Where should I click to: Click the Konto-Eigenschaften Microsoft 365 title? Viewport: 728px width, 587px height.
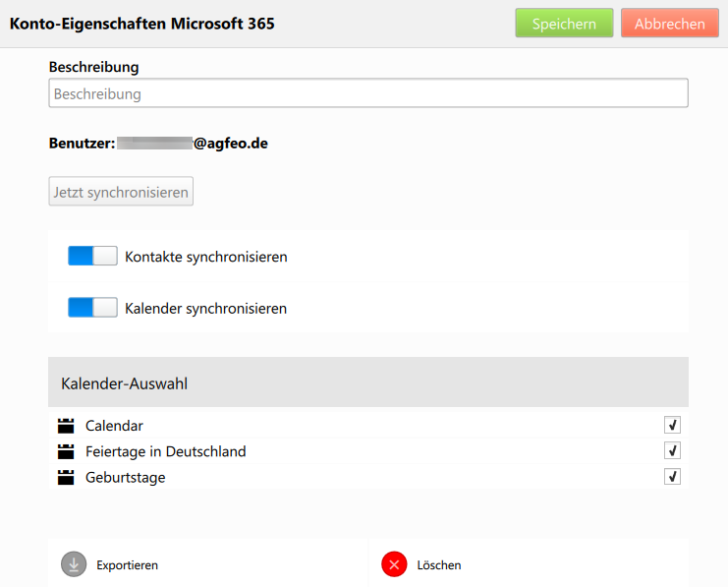(142, 24)
